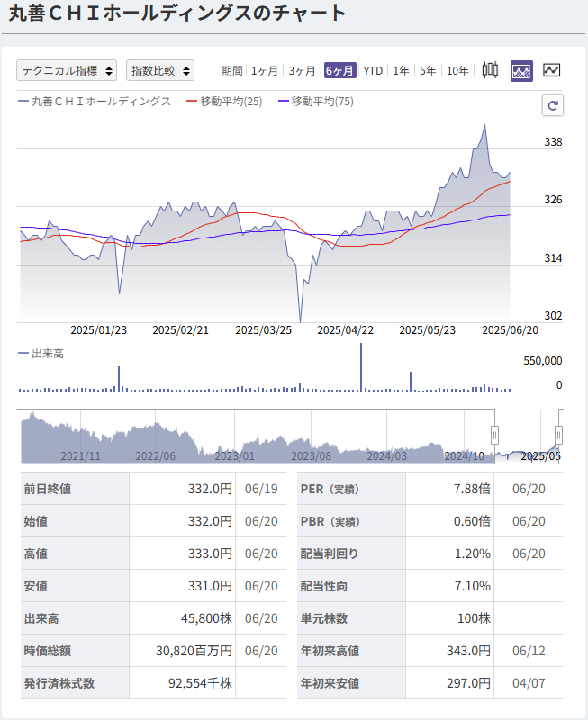Viewport: 588px width, 720px height.
Task: Click the 丸善CHIホールディングスのチャート heading
Action: (x=176, y=13)
